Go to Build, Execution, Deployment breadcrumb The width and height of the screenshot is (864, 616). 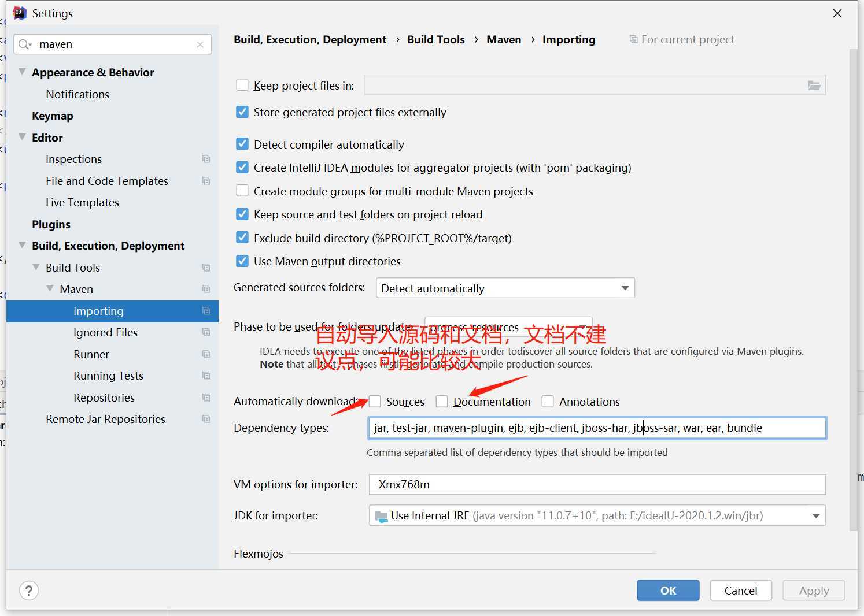pyautogui.click(x=310, y=39)
